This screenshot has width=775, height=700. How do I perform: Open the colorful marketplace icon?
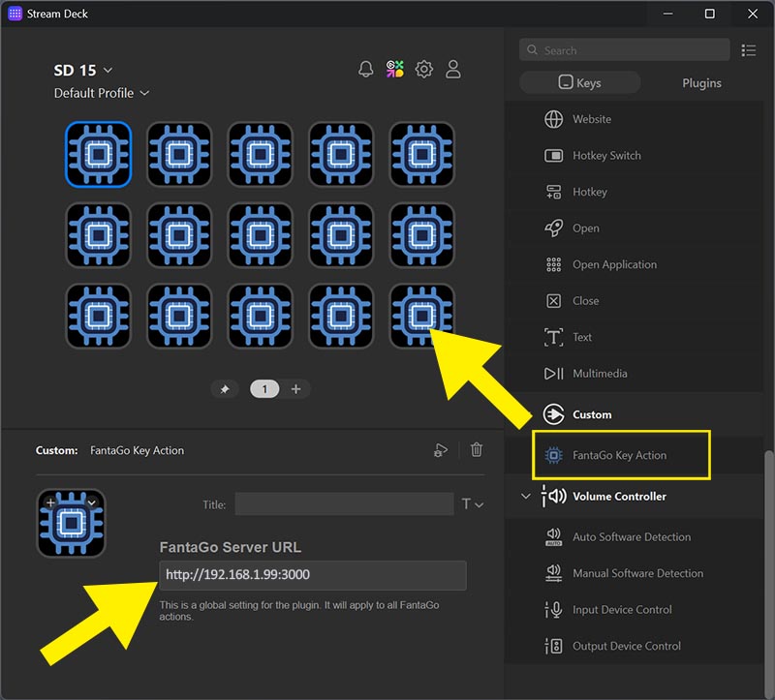pyautogui.click(x=395, y=69)
